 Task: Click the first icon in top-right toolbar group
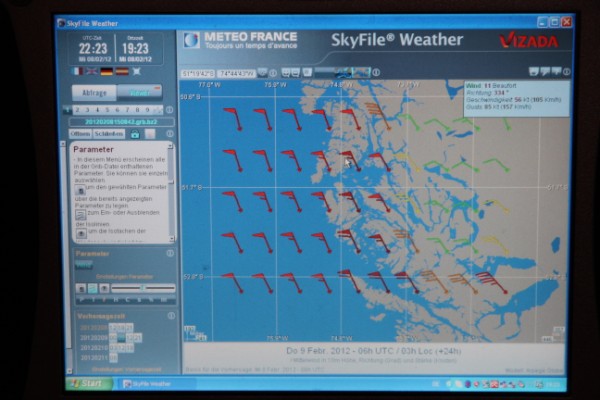pos(534,71)
